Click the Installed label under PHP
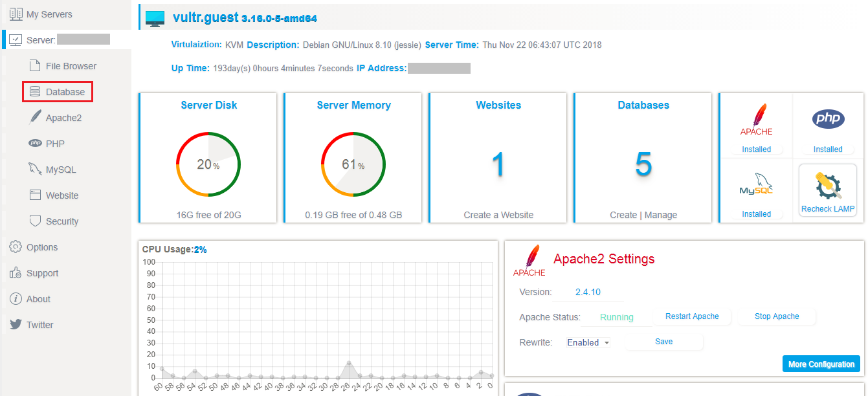The width and height of the screenshot is (868, 396). pyautogui.click(x=828, y=149)
